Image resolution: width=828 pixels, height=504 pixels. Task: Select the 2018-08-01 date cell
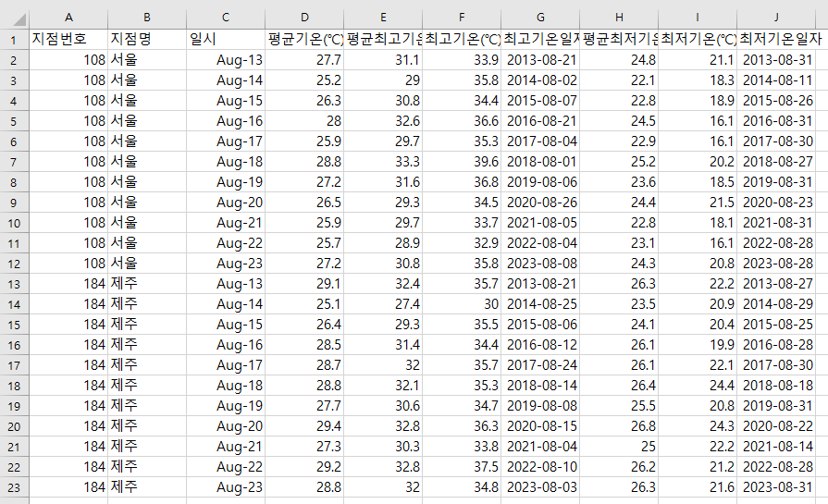click(x=540, y=162)
